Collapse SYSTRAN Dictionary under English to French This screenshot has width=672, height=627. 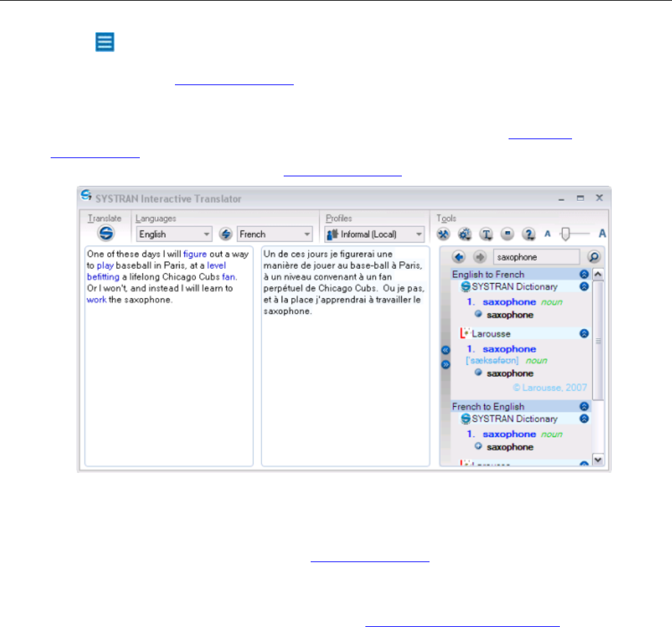click(584, 286)
